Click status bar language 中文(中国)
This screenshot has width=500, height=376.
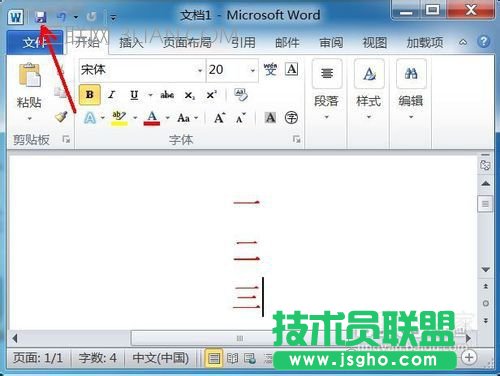161,358
